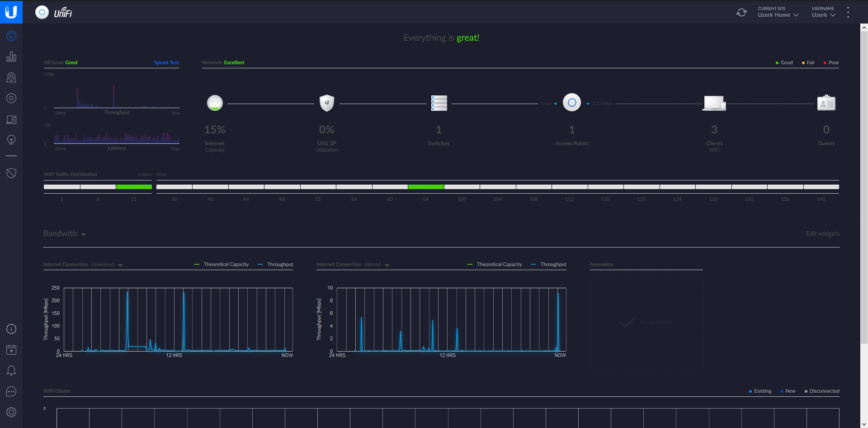Click the Alerts bell icon
The height and width of the screenshot is (428, 868).
(x=11, y=370)
